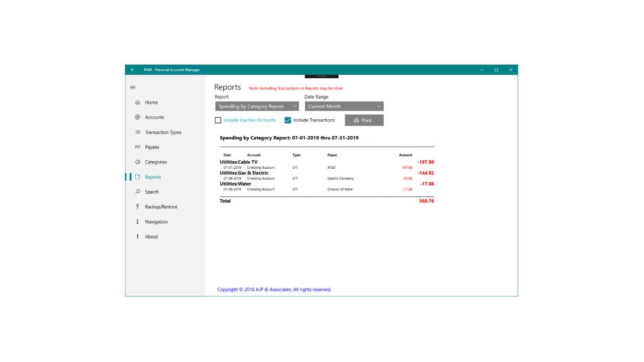The image size is (644, 362).
Task: Open the Spending by Category Report dropdown
Action: pyautogui.click(x=257, y=107)
